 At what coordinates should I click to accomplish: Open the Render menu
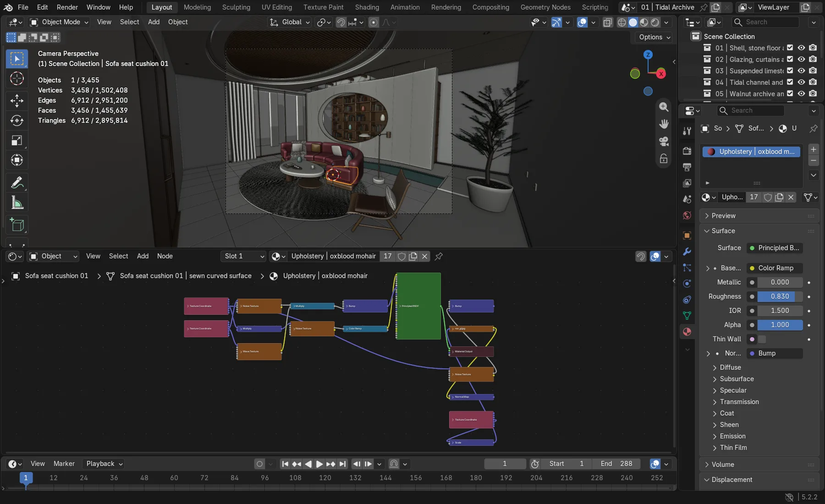pos(67,7)
